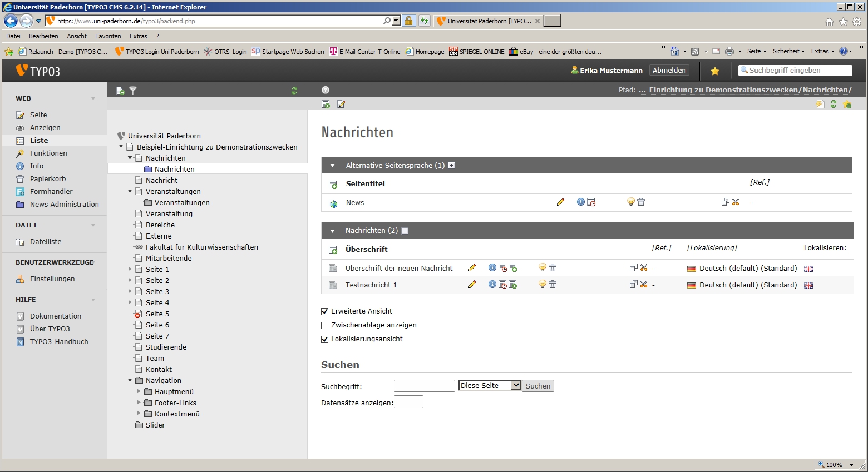The height and width of the screenshot is (472, 868).
Task: Select the 'Footer-Links' folder in tree
Action: pos(175,403)
